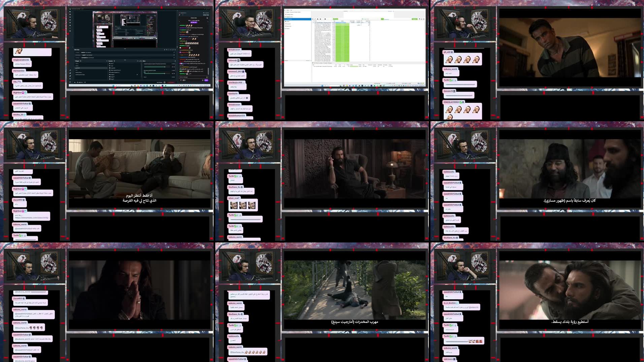Screen dimensions: 644x362
Task: Click username ph_ali0 in chat overlay
Action: tap(447, 52)
